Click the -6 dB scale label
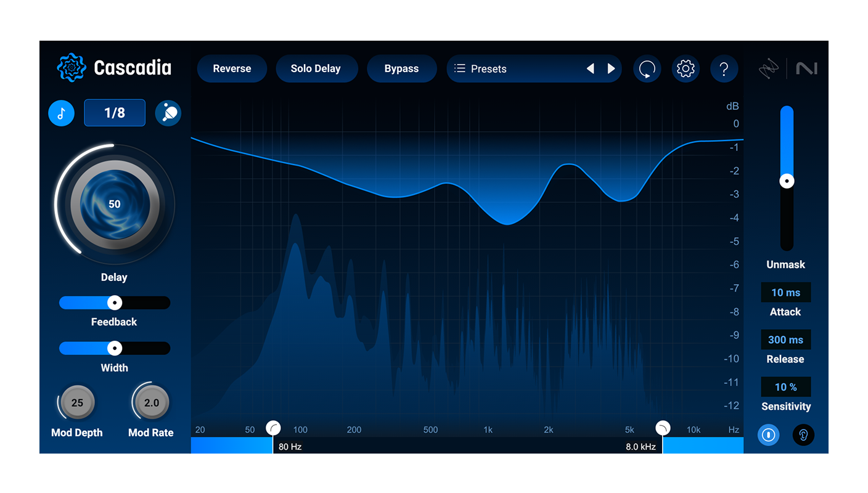The width and height of the screenshot is (868, 493). pyautogui.click(x=733, y=265)
